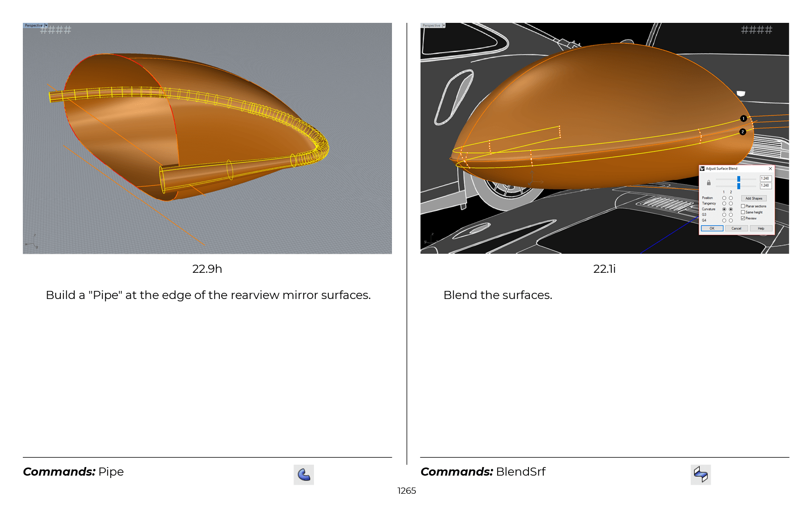Image resolution: width=812 pixels, height=508 pixels.
Task: Click the first 1.248 value input field
Action: click(x=765, y=179)
